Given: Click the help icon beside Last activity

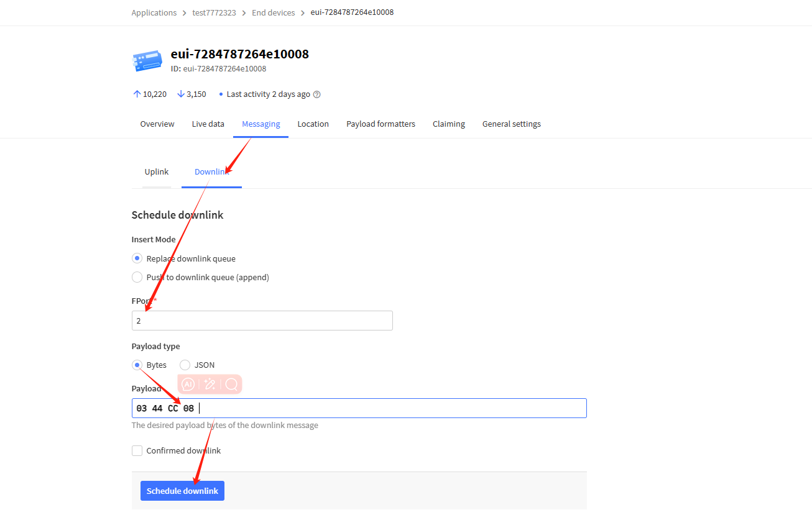Looking at the screenshot, I should pos(316,94).
